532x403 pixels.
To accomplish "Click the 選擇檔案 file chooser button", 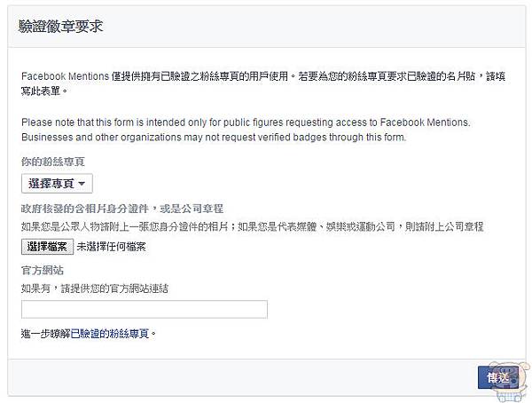I will click(48, 247).
